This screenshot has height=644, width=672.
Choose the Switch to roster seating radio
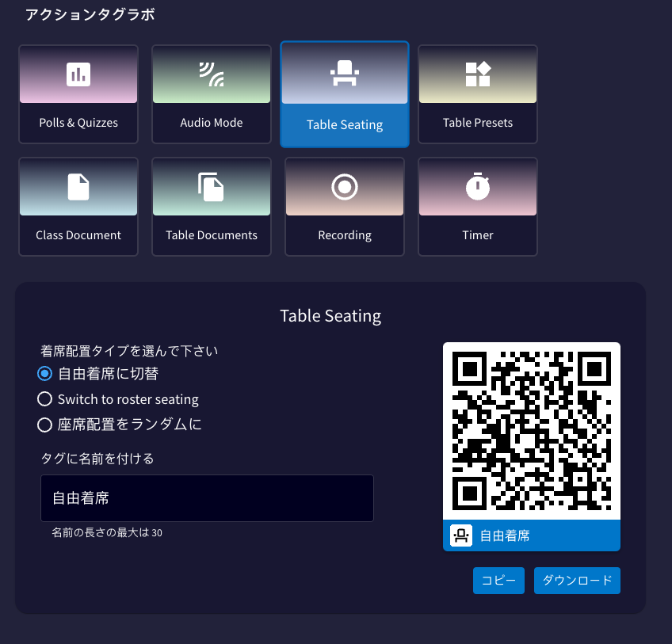point(44,399)
